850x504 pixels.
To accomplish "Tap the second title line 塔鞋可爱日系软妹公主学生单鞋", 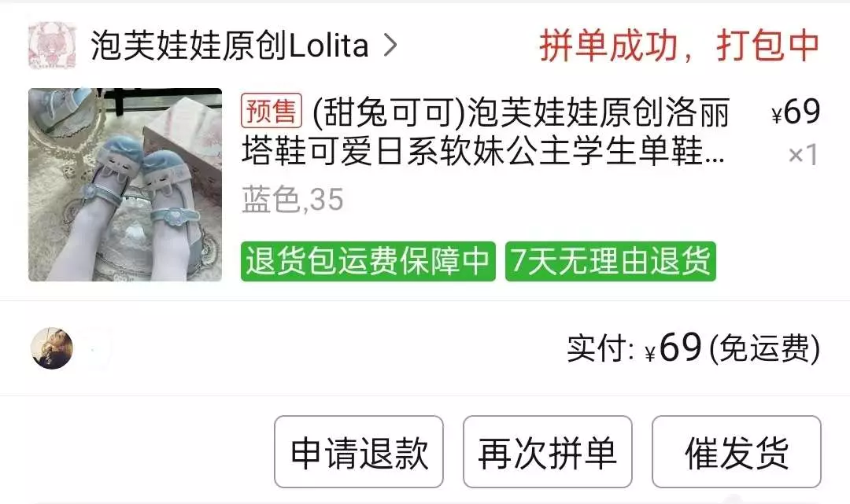I will coord(483,151).
